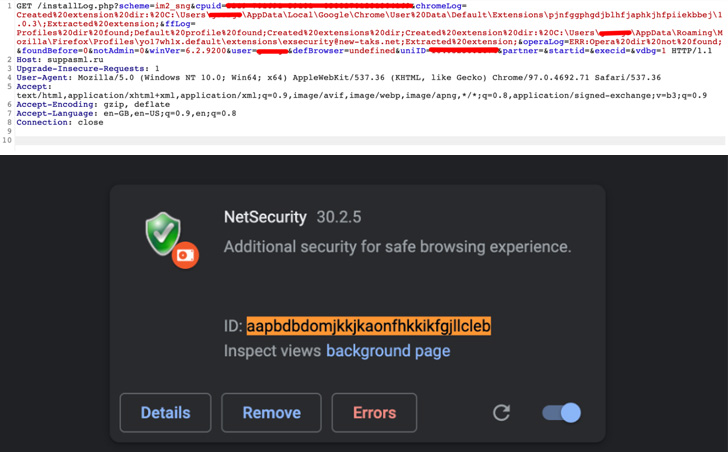Disable the NetSecurity extension toggle

[x=561, y=413]
